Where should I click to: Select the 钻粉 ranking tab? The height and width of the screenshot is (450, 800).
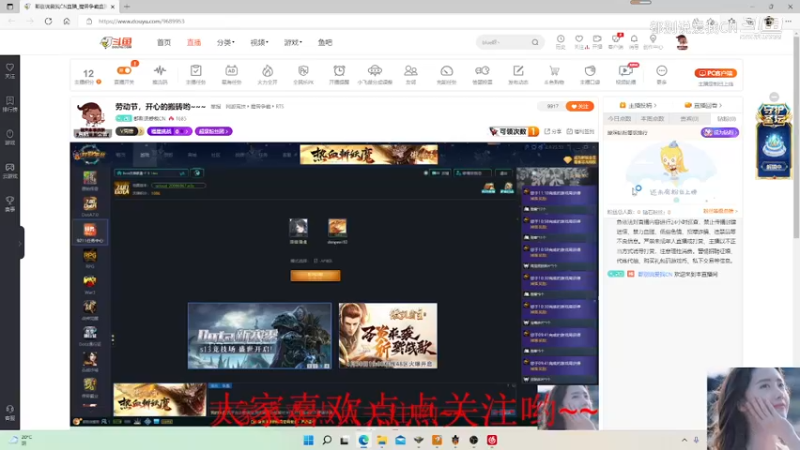click(727, 118)
